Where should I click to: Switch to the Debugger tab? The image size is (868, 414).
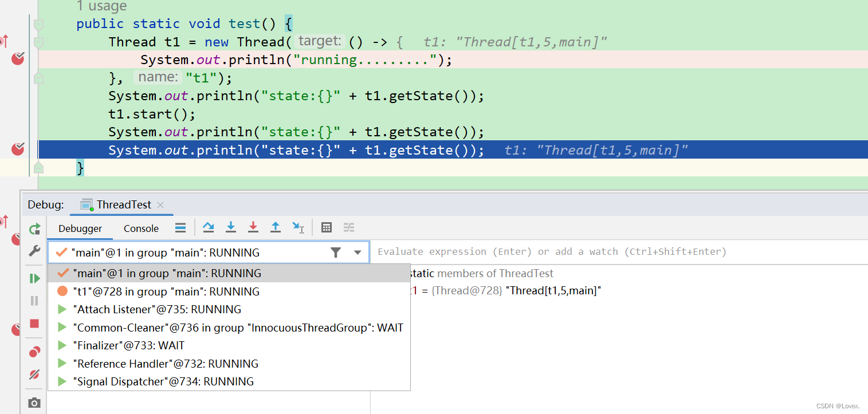80,228
